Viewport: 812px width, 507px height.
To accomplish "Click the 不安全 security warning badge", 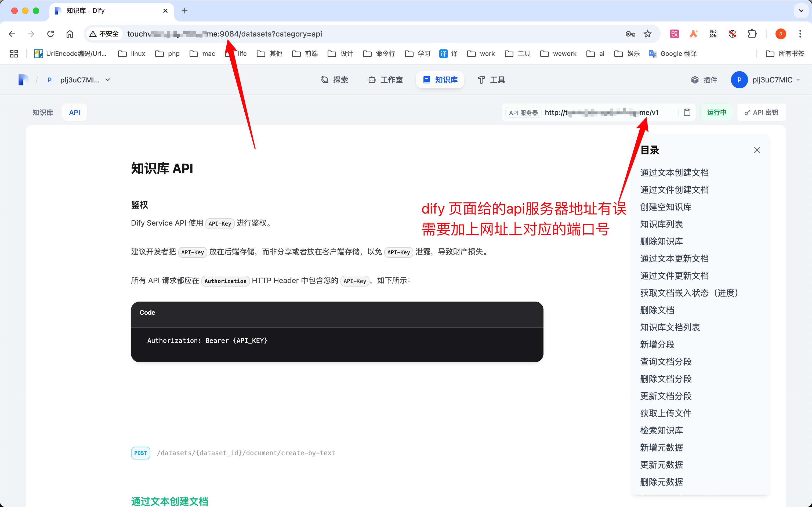I will (x=104, y=34).
